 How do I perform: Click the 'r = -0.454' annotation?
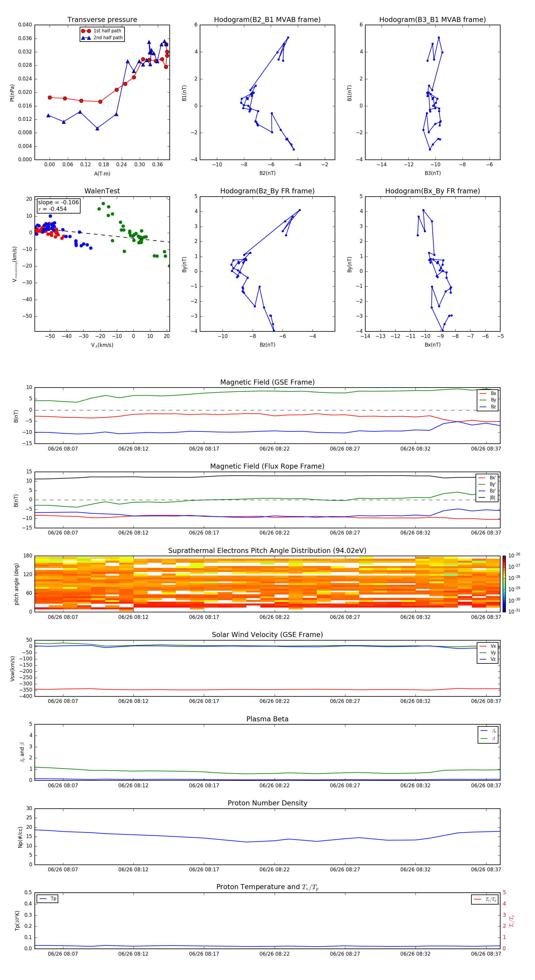[x=53, y=209]
